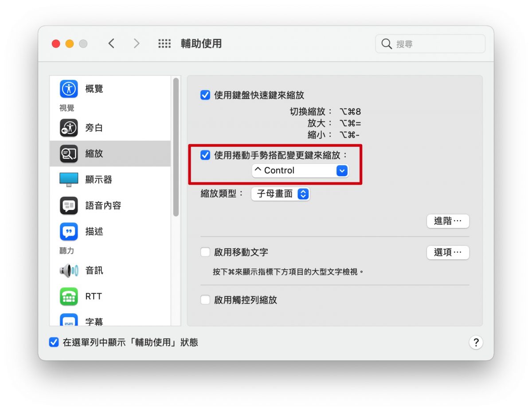Viewport: 532px width, 411px height.
Task: Click the 輔助使用 window title
Action: [x=201, y=43]
